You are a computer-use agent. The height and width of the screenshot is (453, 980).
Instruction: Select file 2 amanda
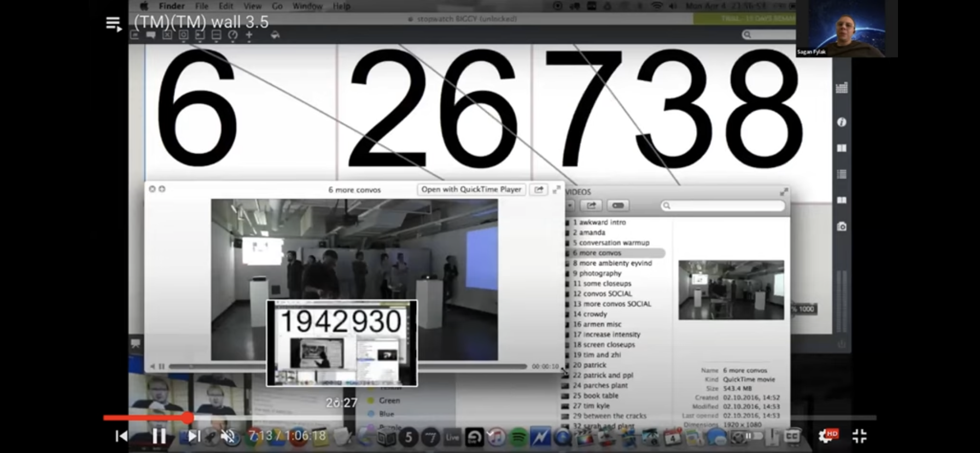pos(588,233)
